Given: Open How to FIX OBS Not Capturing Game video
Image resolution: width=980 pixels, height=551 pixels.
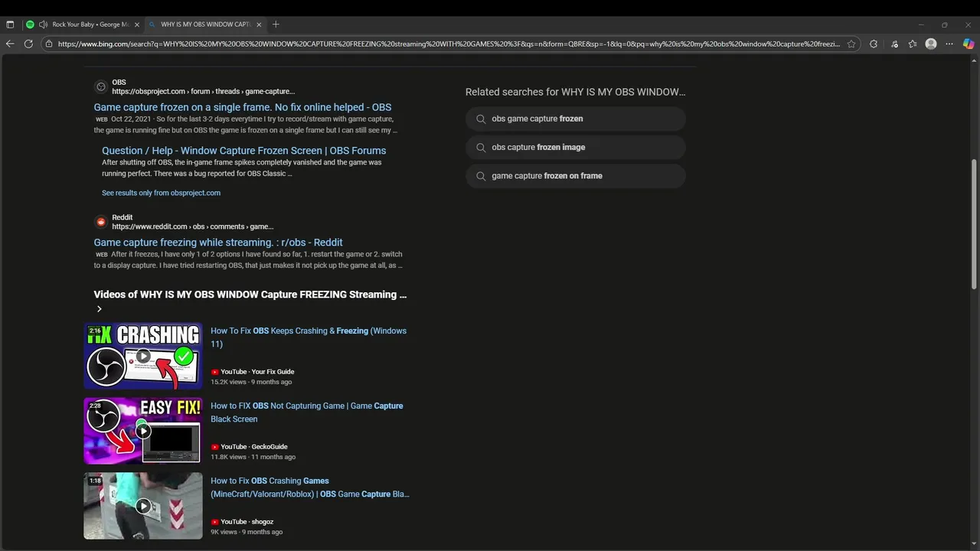Looking at the screenshot, I should (307, 412).
